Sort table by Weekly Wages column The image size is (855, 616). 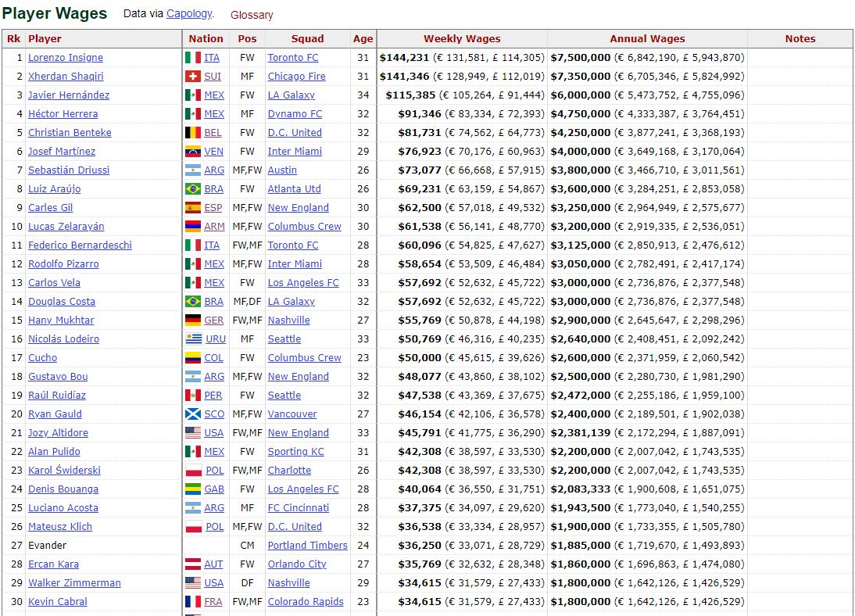point(462,38)
